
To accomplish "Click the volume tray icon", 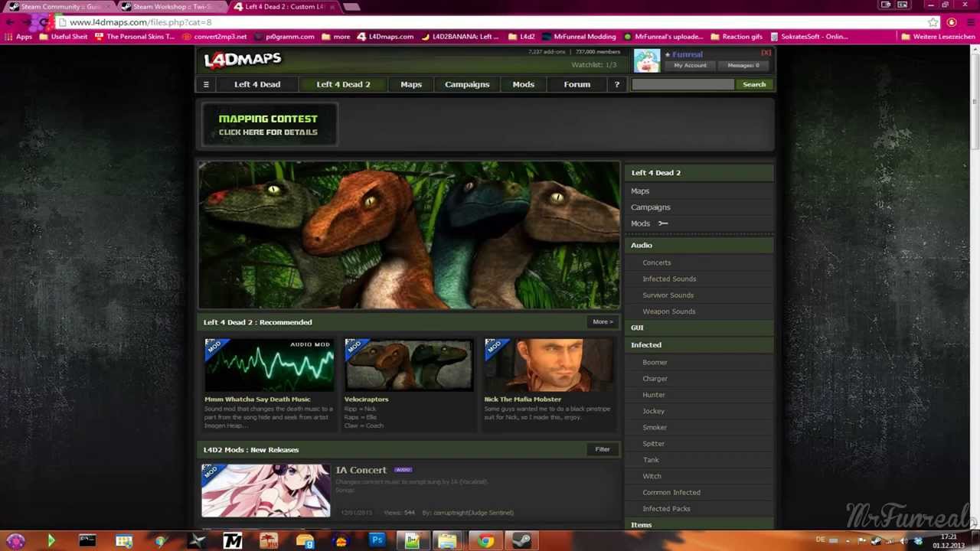I will 903,541.
